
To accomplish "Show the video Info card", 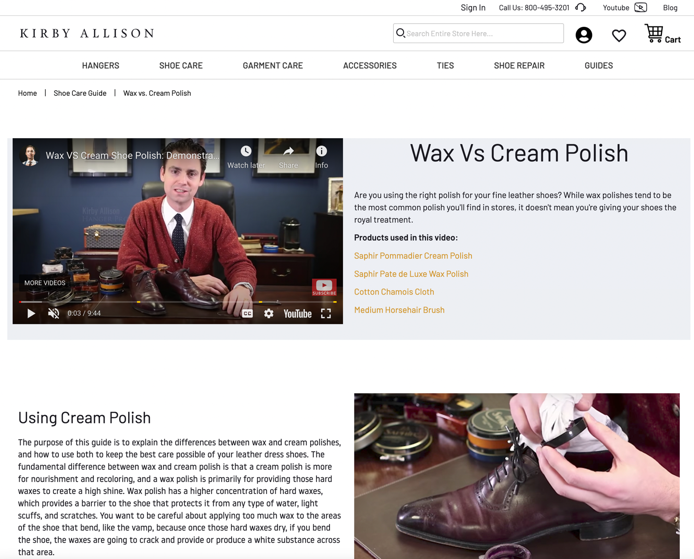I will 322,158.
